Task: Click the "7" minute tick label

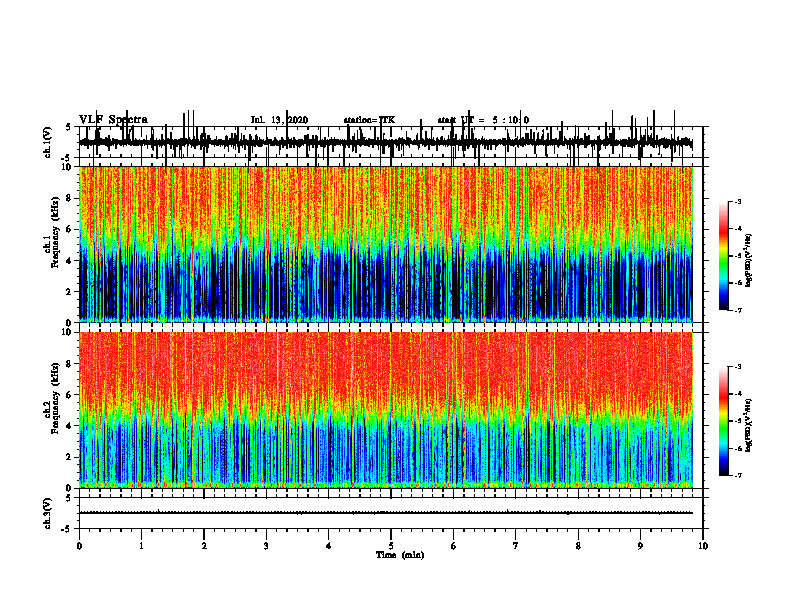Action: [516, 546]
